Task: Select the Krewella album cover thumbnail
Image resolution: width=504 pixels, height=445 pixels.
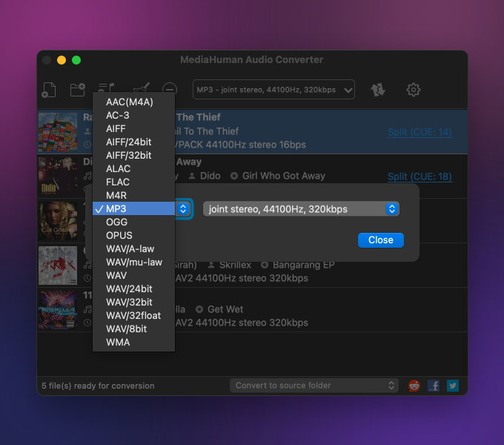Action: pyautogui.click(x=58, y=309)
